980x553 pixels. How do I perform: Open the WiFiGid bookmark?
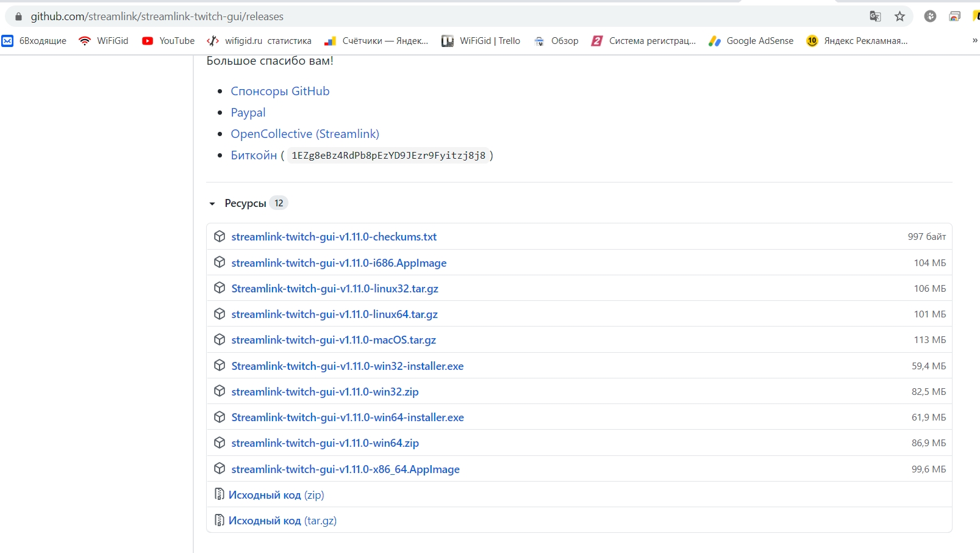[x=104, y=41]
